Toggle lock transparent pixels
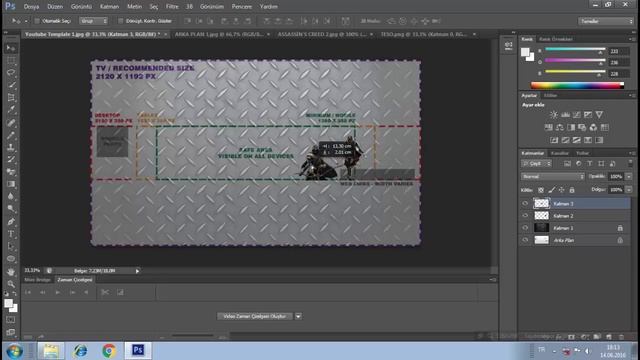The image size is (640, 360). [x=541, y=190]
